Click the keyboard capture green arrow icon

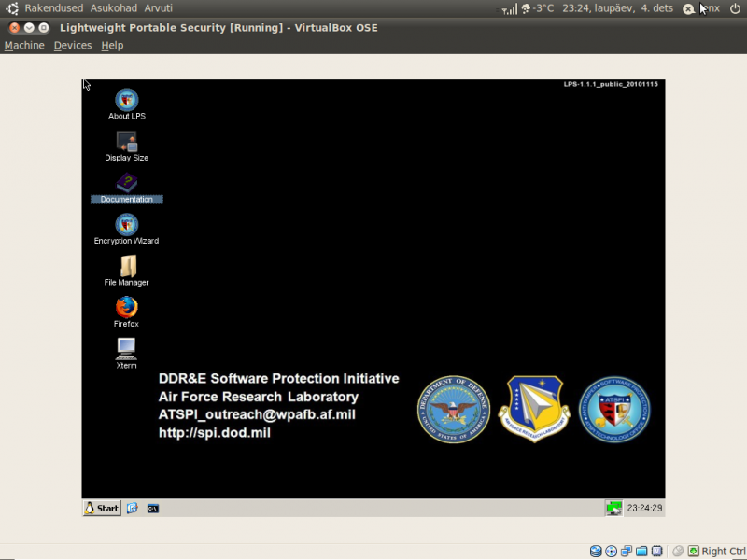[x=693, y=551]
